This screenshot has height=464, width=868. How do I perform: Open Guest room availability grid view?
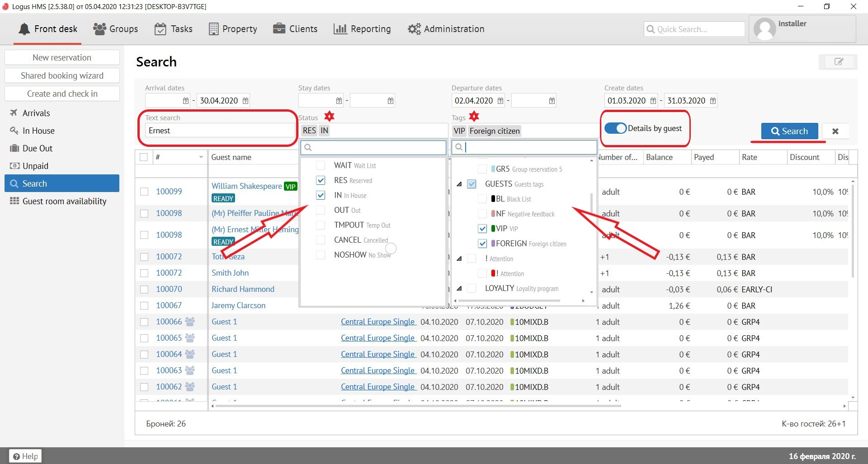pos(64,201)
